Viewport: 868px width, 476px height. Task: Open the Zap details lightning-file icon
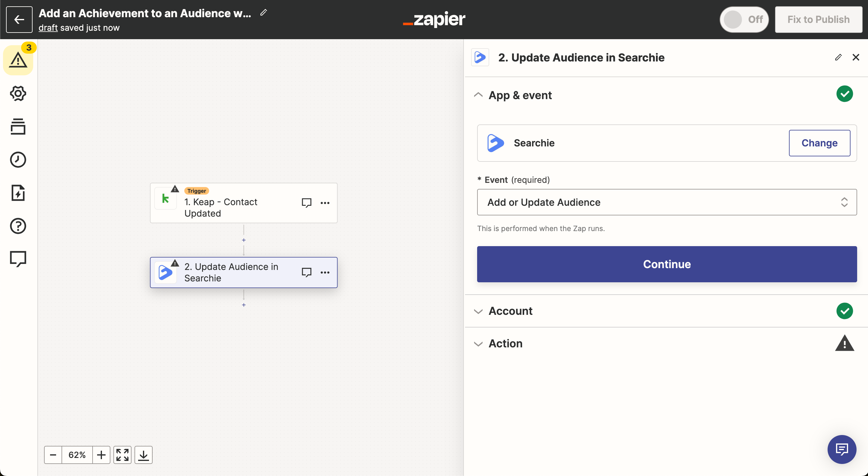18,193
